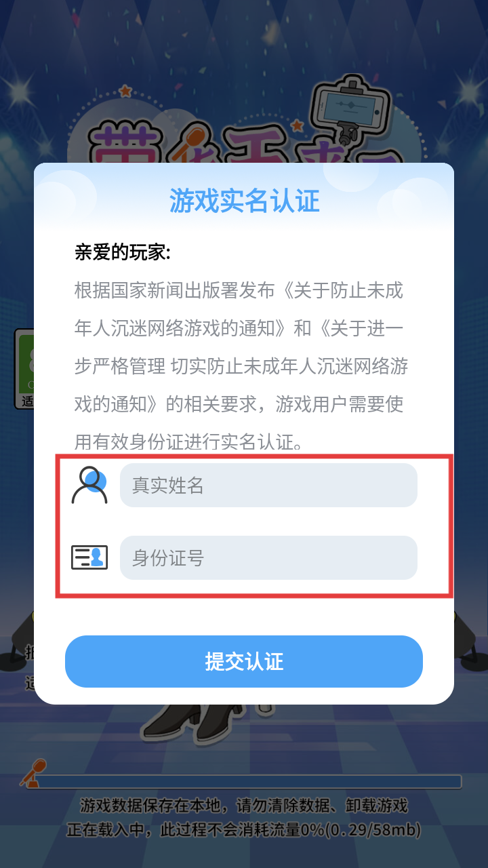Click the loading progress bar

point(251,782)
